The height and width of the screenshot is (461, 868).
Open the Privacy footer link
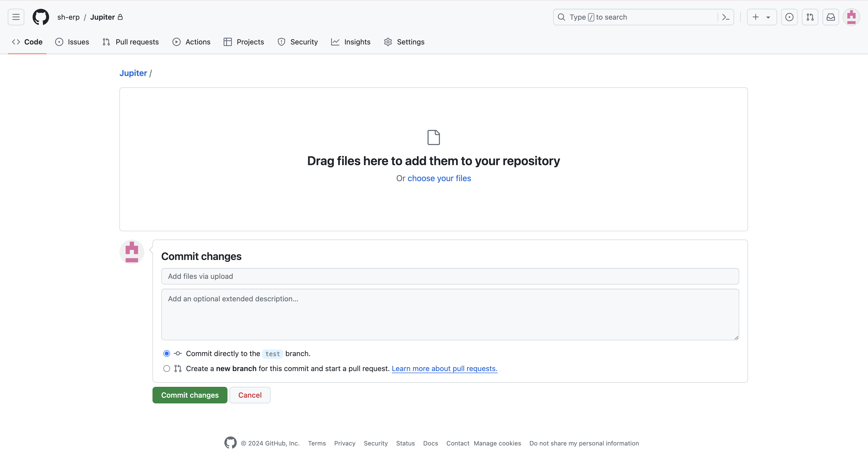pos(345,443)
